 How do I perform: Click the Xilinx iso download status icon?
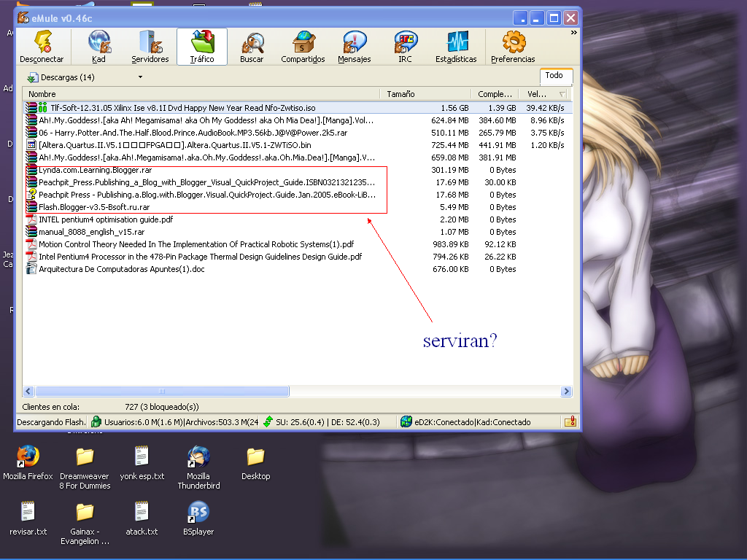(43, 108)
